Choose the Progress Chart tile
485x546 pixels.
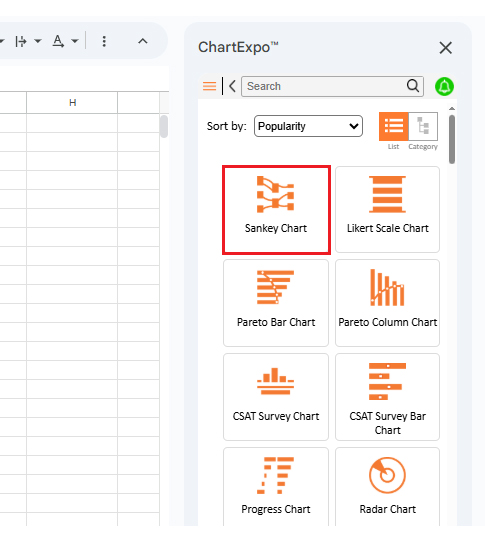(276, 487)
